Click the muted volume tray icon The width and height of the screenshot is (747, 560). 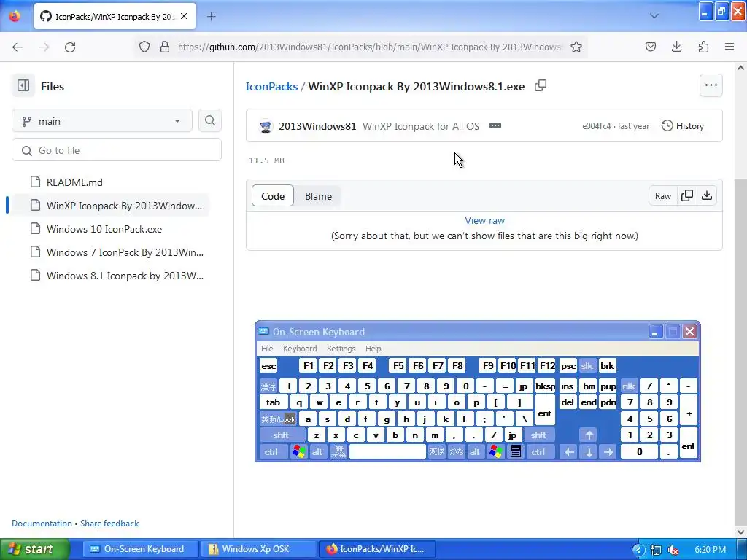coord(673,550)
